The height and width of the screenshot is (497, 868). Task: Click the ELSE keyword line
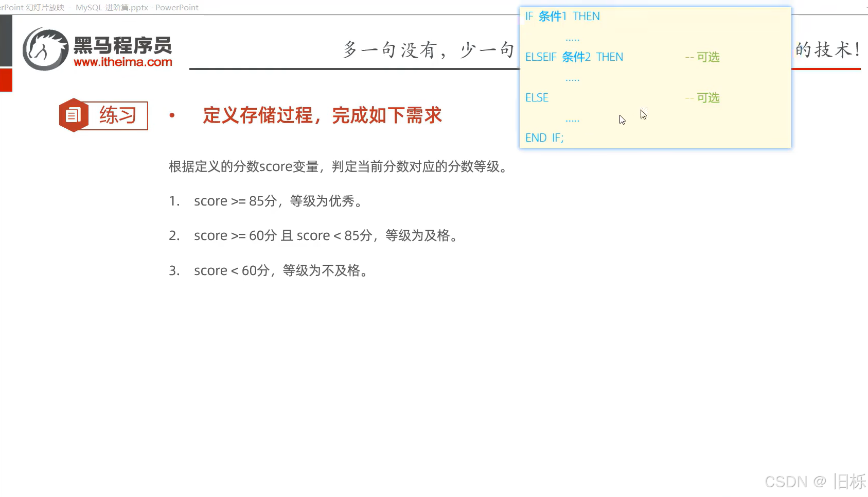pyautogui.click(x=537, y=97)
